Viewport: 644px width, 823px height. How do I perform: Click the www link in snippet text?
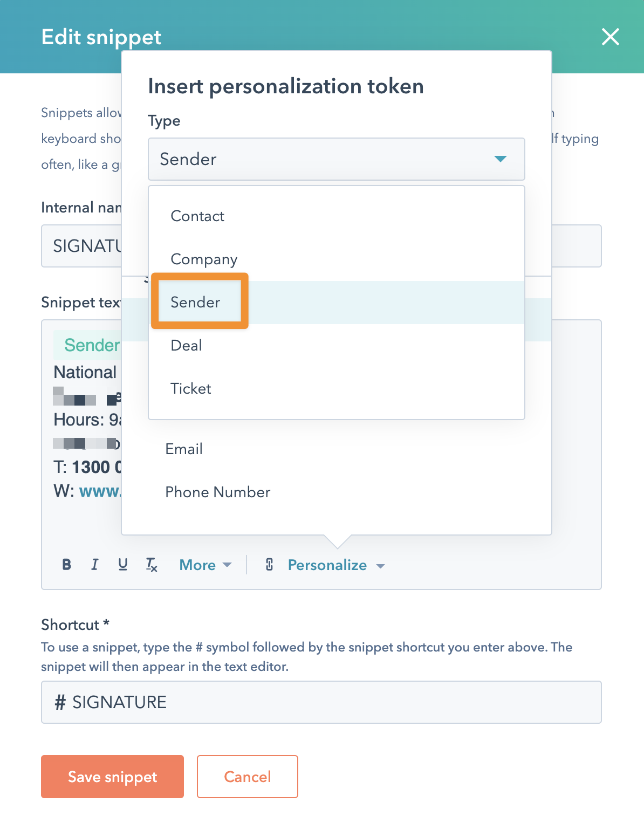click(x=100, y=491)
